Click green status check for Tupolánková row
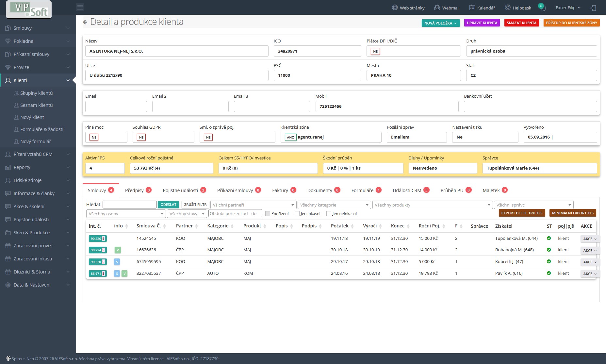The image size is (606, 364). pos(549,238)
